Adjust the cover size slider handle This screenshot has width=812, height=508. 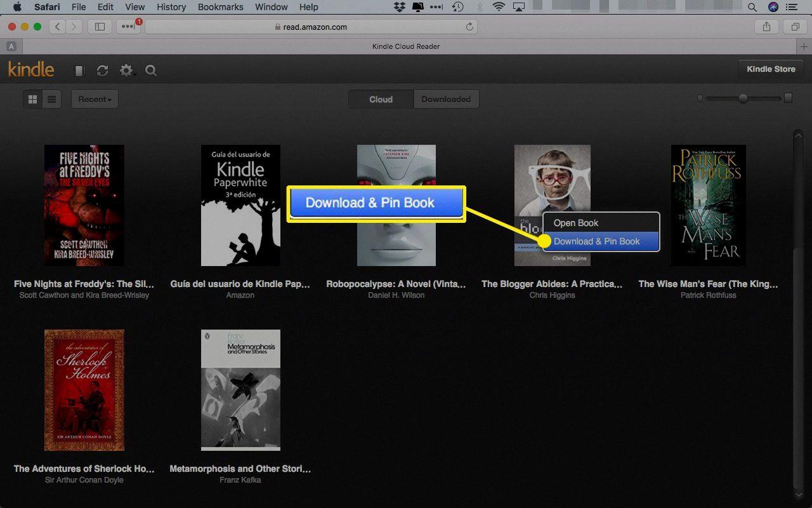[743, 98]
